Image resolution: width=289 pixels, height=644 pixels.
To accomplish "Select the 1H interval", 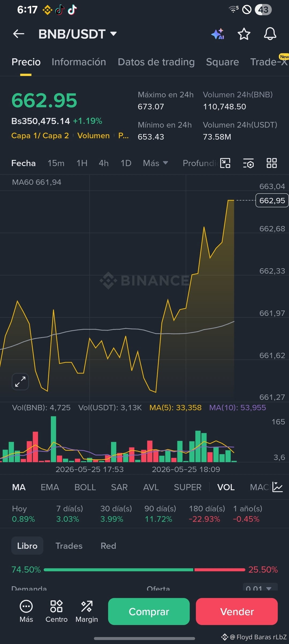I will [x=82, y=163].
